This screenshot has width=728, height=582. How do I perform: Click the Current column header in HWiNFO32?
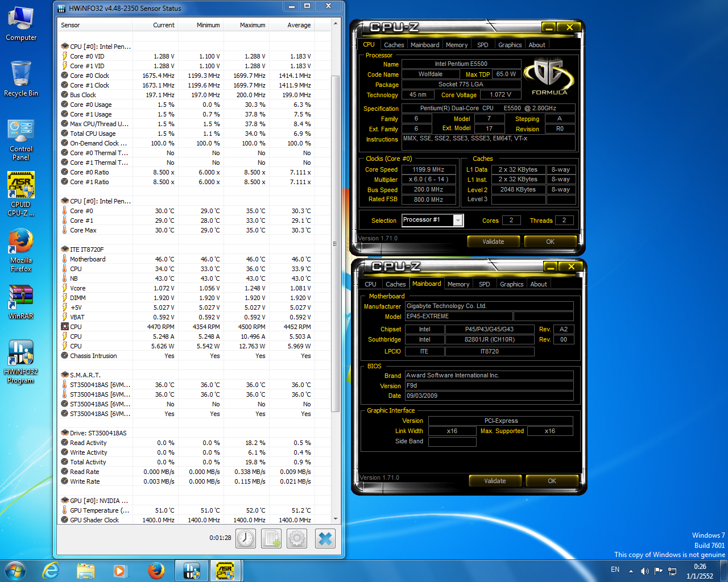pyautogui.click(x=155, y=25)
